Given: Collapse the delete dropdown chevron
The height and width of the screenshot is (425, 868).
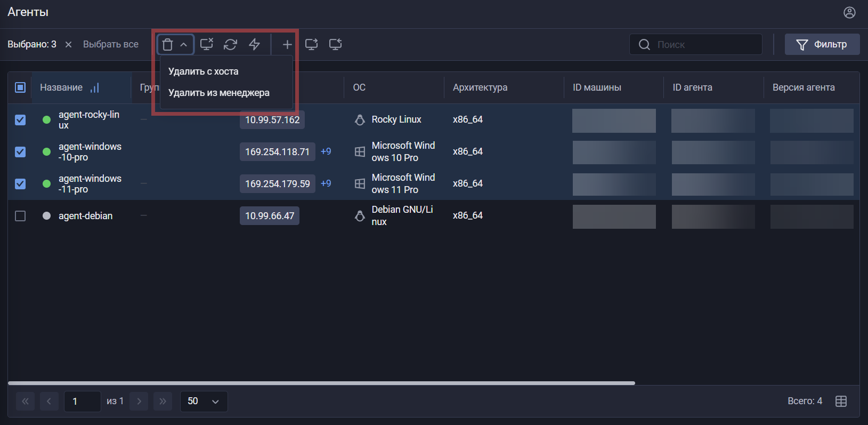Looking at the screenshot, I should (183, 45).
